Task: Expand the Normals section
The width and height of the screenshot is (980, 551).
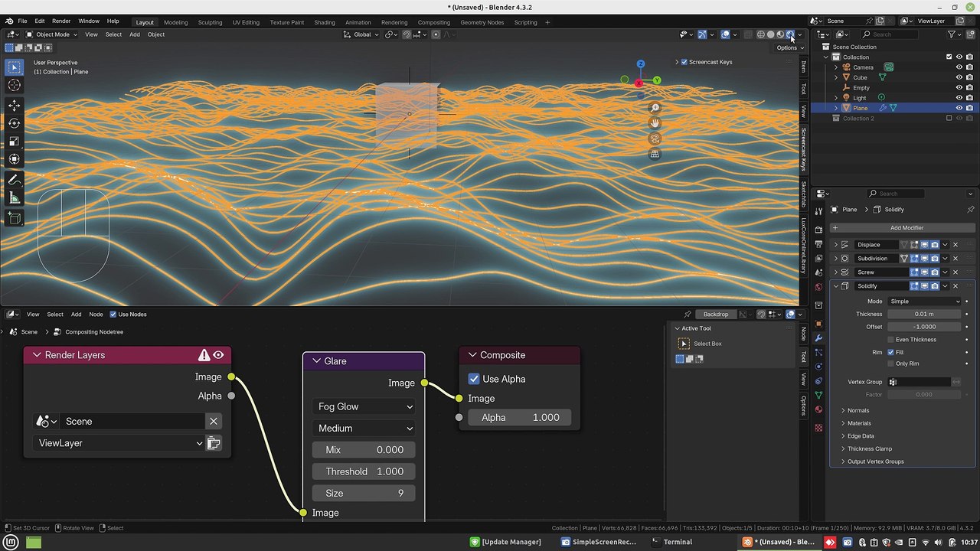Action: 857,410
